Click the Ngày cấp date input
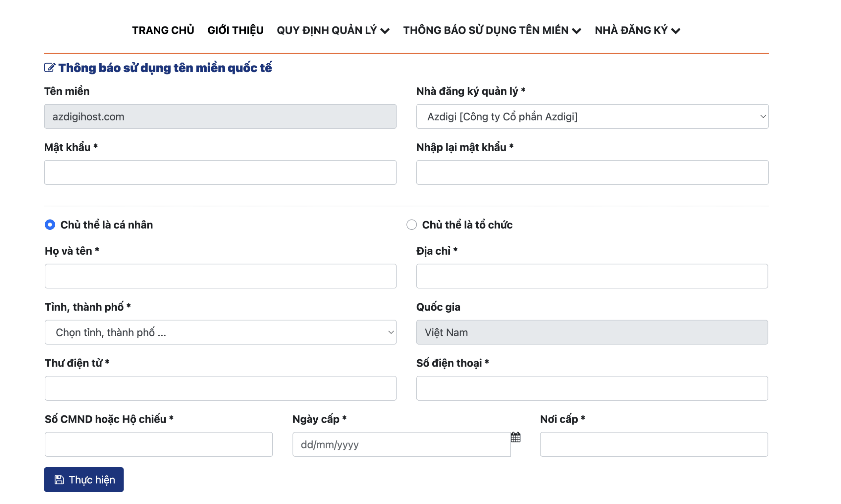Image resolution: width=841 pixels, height=504 pixels. [401, 444]
